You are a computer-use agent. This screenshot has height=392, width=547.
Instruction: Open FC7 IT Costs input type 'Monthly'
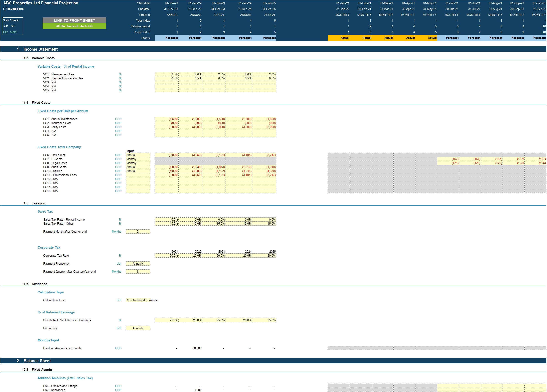point(138,159)
